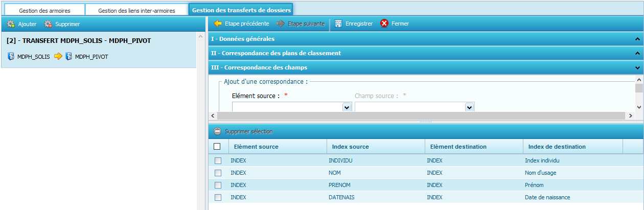Image resolution: width=644 pixels, height=210 pixels.
Task: Open Gestion des liens inter-armoires tab
Action: pos(136,10)
